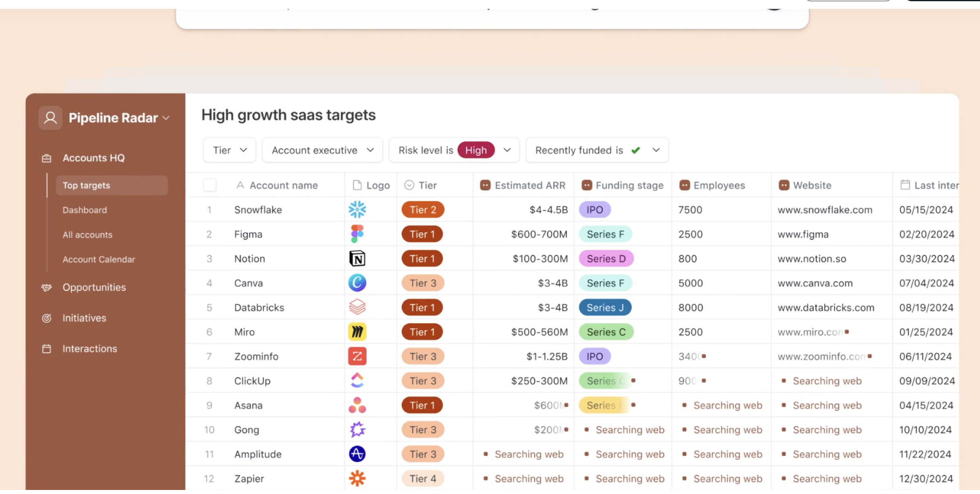The height and width of the screenshot is (494, 980).
Task: Click the file icon in Logo column header
Action: click(357, 185)
